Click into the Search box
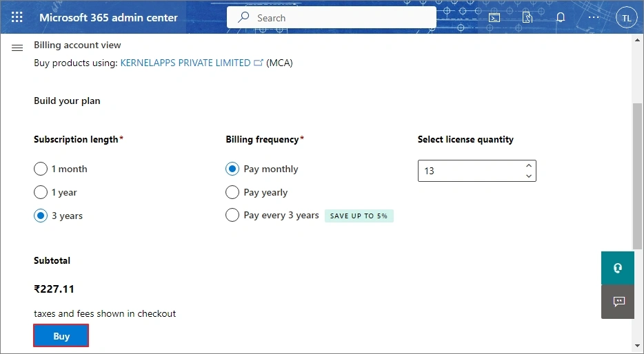The width and height of the screenshot is (644, 354). [x=332, y=18]
